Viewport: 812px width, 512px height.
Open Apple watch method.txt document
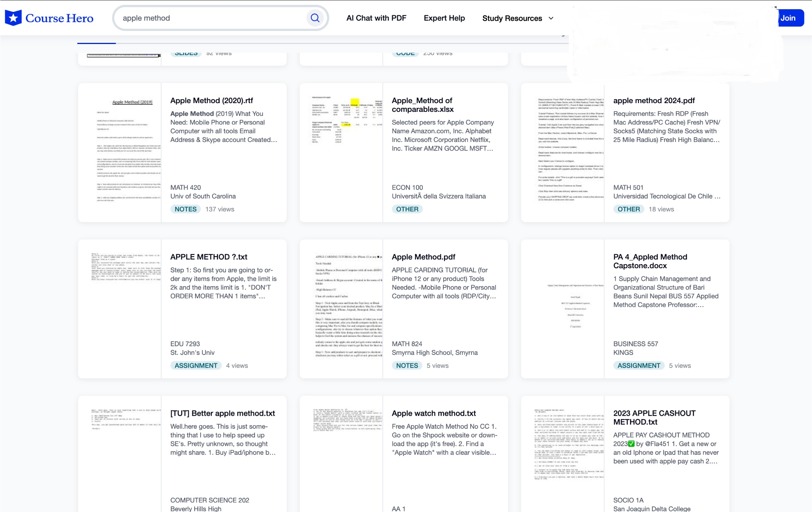coord(433,413)
